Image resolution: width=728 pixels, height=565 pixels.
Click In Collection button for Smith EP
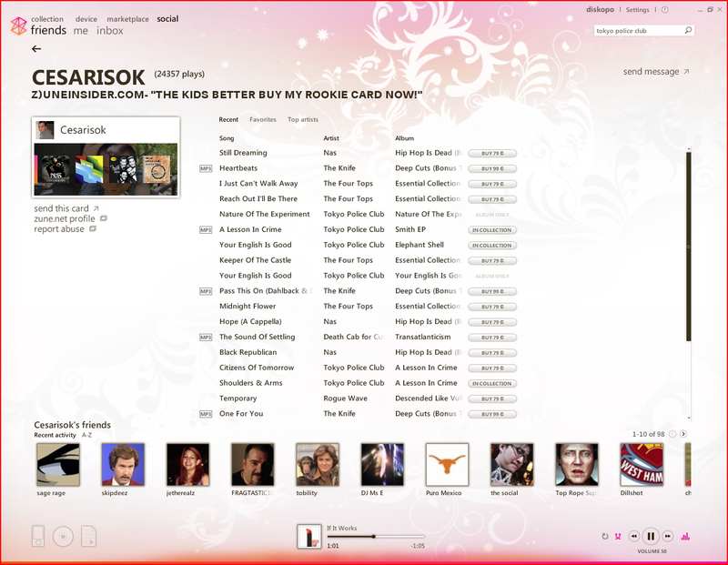click(492, 230)
